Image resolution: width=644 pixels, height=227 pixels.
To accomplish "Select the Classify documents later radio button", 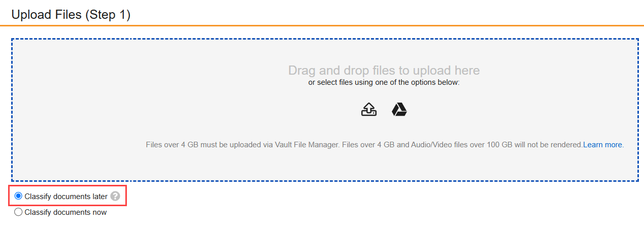I will (19, 196).
